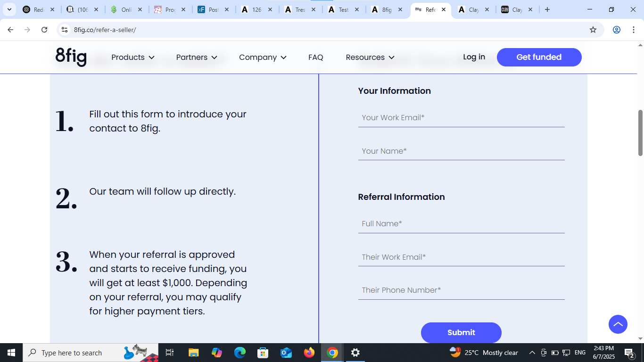Submit the referral form
644x362 pixels.
point(461,332)
